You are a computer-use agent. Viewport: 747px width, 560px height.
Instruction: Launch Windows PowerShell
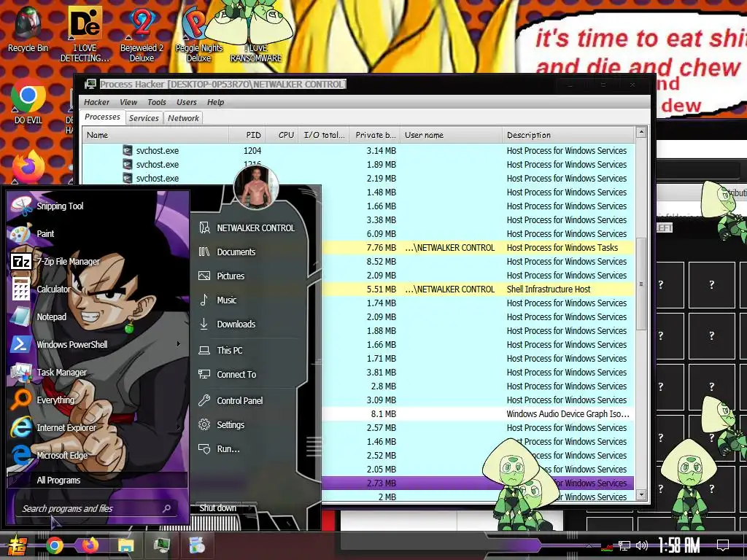click(98, 344)
